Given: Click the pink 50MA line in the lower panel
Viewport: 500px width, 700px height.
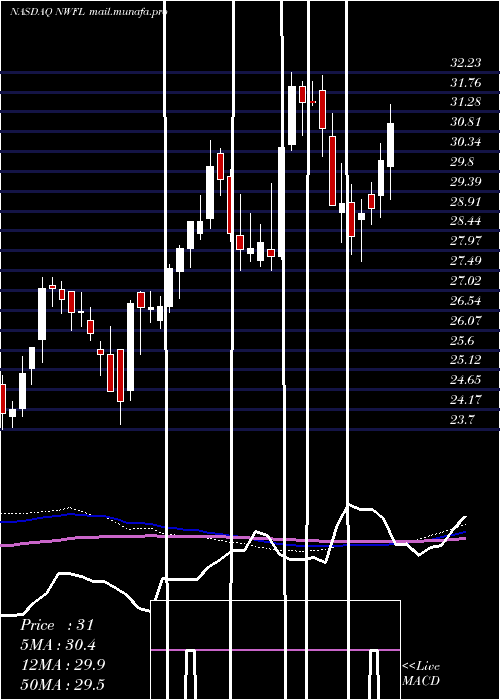Looking at the screenshot, I should 233,538.
